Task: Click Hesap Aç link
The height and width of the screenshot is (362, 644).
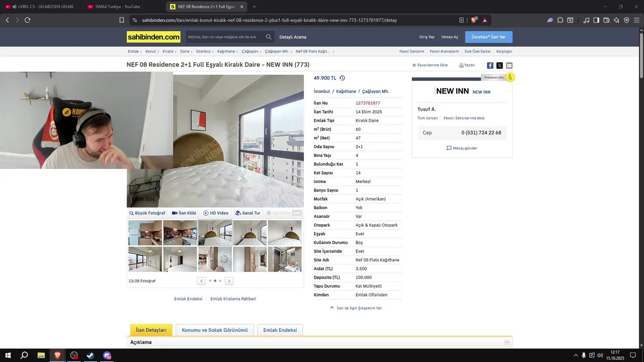Action: [x=450, y=37]
